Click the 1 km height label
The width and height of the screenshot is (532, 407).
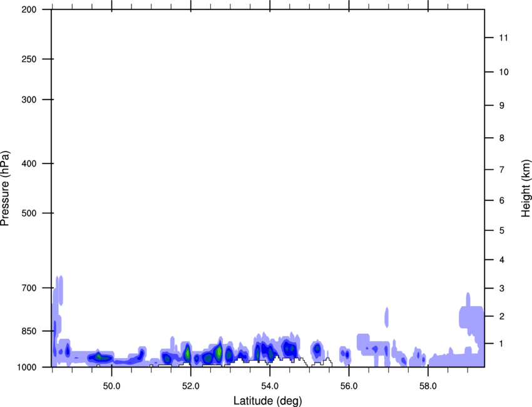click(x=502, y=344)
